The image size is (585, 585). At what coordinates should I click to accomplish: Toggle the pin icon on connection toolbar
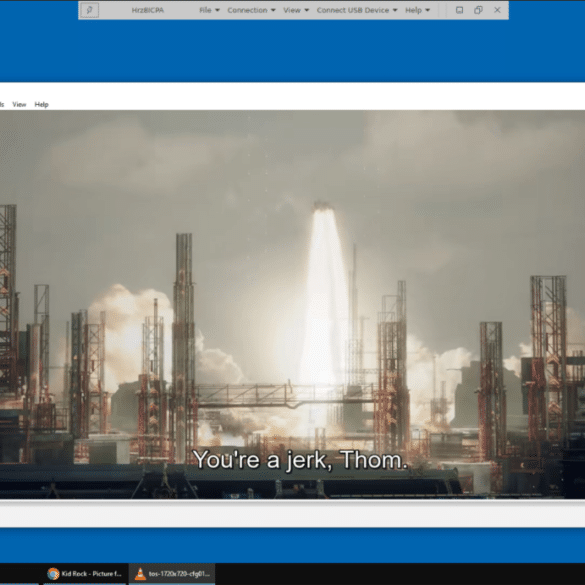click(x=90, y=10)
